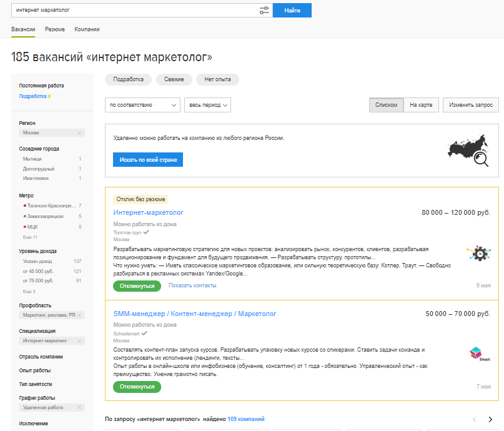Open the Schoolsmart company logo
Image resolution: width=504 pixels, height=431 pixels.
point(479,354)
